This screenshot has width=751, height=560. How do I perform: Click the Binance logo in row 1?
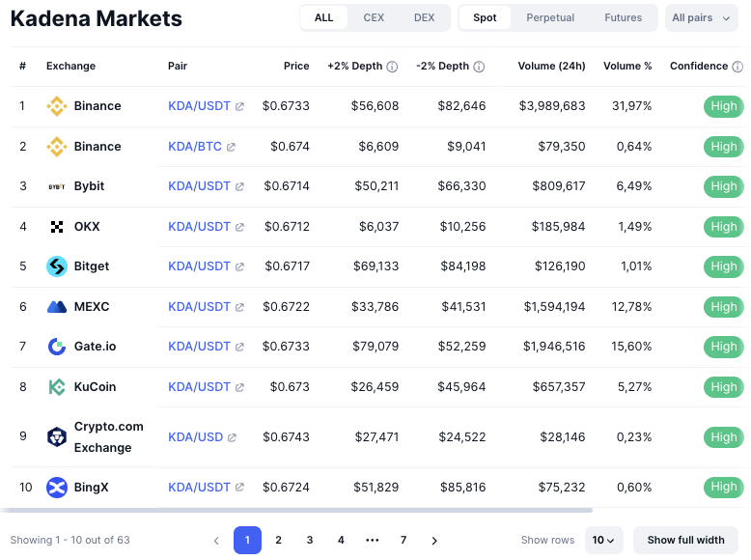point(57,106)
